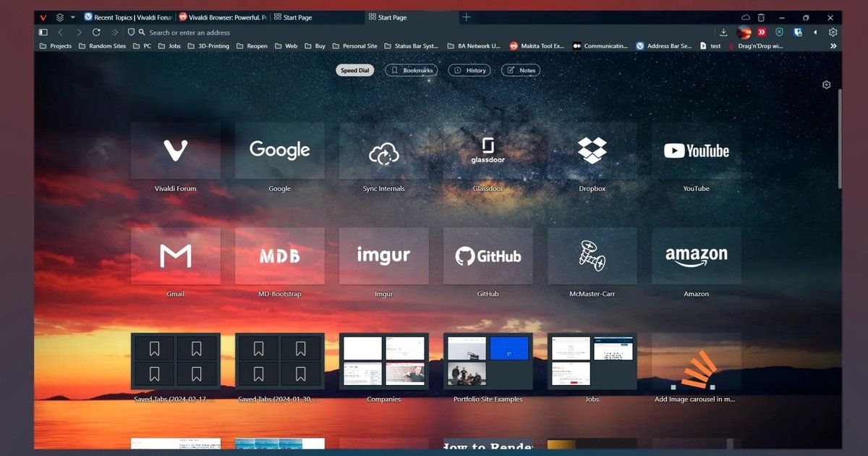The height and width of the screenshot is (456, 868).
Task: Open start page settings gear
Action: coord(827,85)
